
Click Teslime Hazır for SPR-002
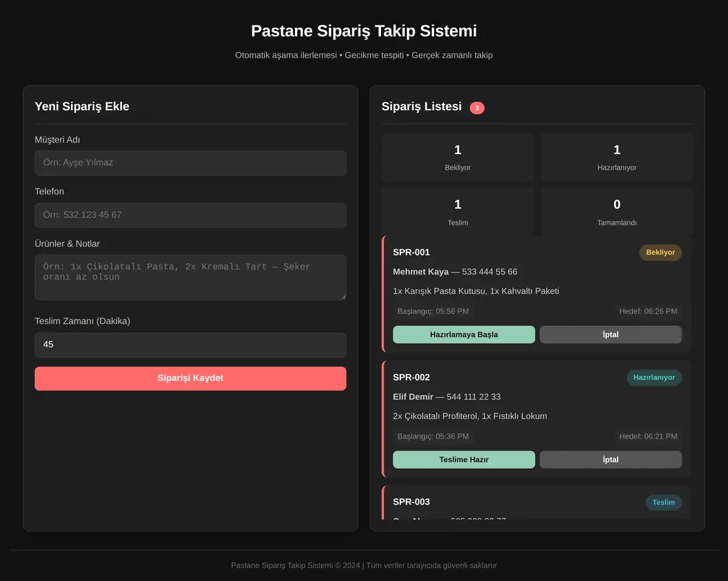(x=464, y=460)
